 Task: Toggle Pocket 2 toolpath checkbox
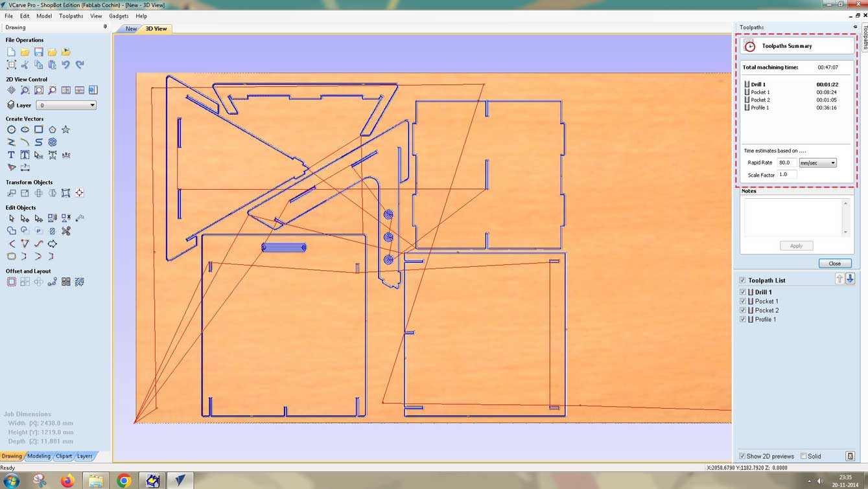[x=743, y=310]
